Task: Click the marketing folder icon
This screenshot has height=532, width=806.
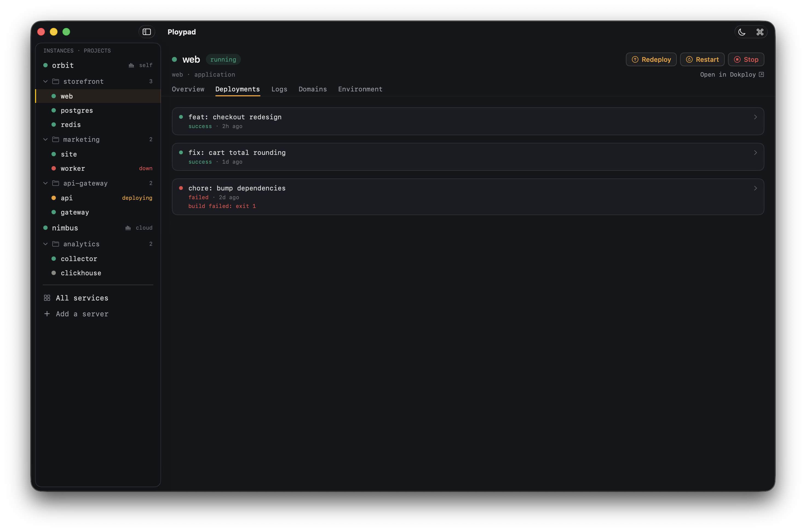Action: (56, 140)
